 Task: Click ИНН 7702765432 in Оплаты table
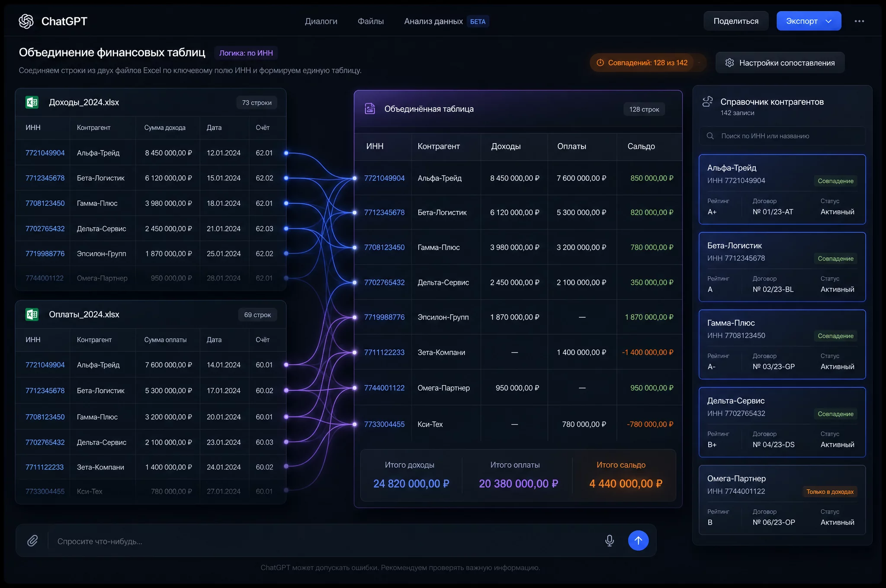tap(45, 442)
